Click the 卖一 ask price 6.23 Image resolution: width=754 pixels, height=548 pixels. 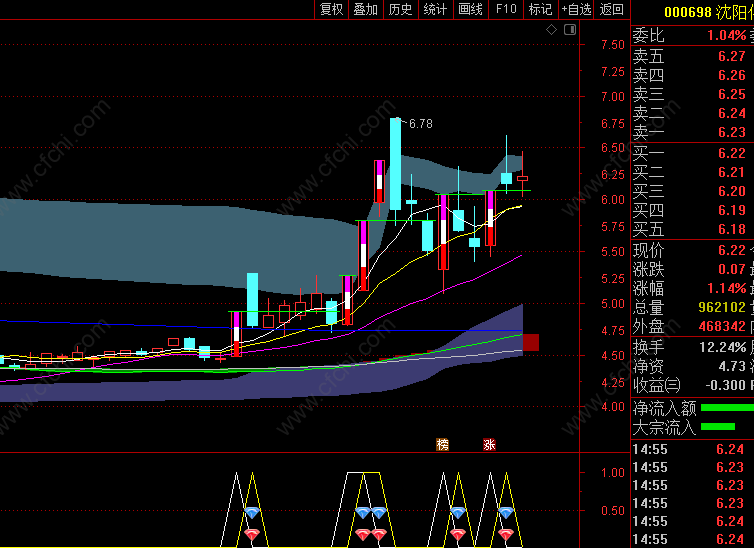[731, 132]
